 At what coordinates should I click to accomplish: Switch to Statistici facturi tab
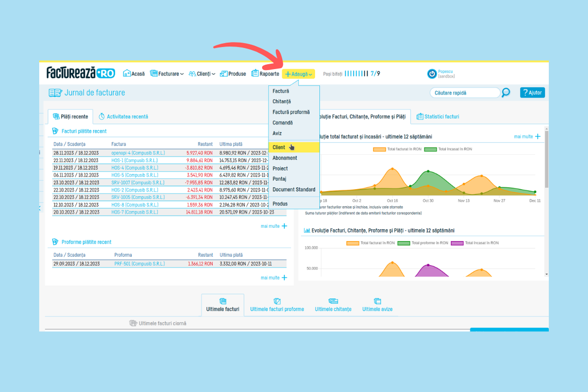click(438, 117)
